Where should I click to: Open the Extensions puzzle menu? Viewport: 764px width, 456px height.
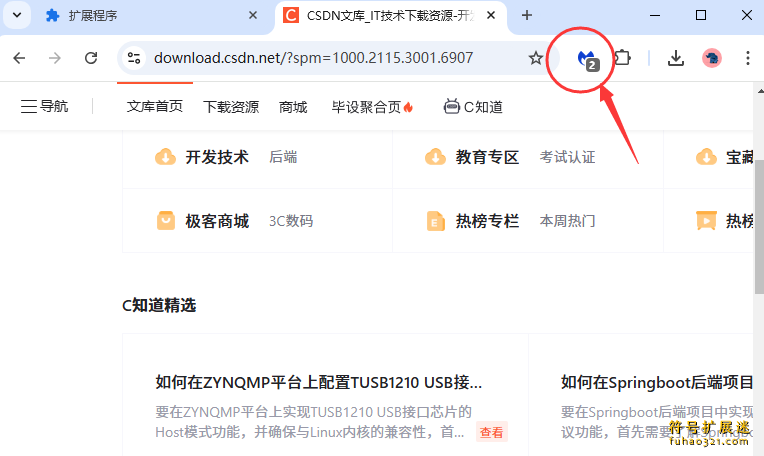tap(623, 58)
